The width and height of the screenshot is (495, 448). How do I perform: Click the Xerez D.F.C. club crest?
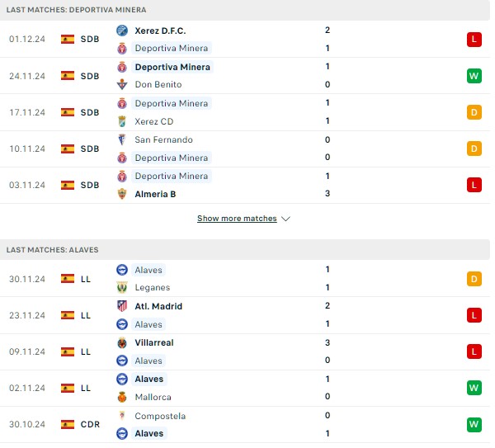[x=122, y=31]
